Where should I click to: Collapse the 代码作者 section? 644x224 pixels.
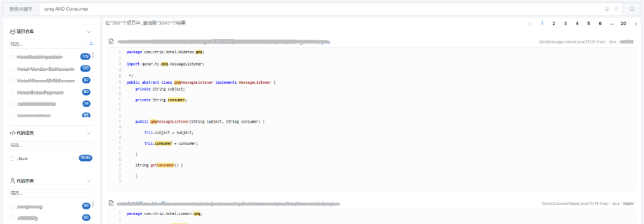point(89,181)
